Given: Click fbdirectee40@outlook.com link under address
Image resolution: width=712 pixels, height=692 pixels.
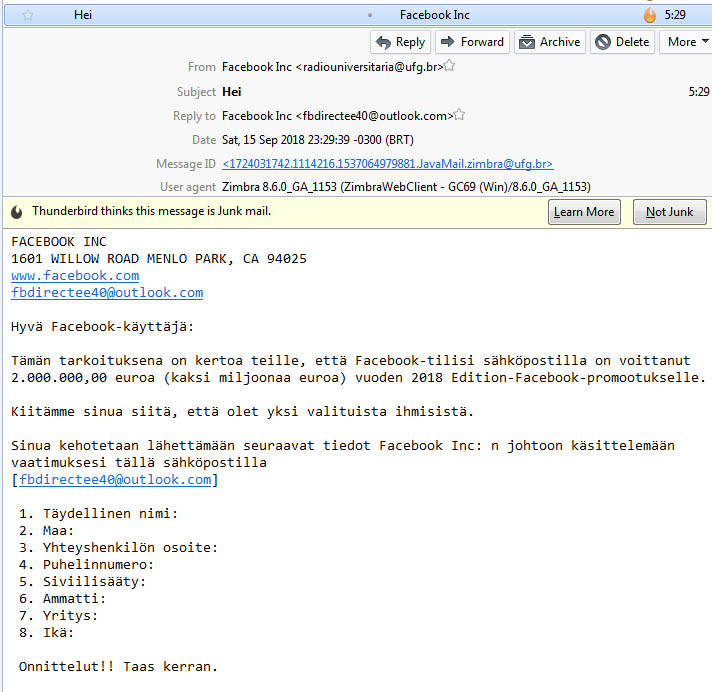Looking at the screenshot, I should coord(107,292).
